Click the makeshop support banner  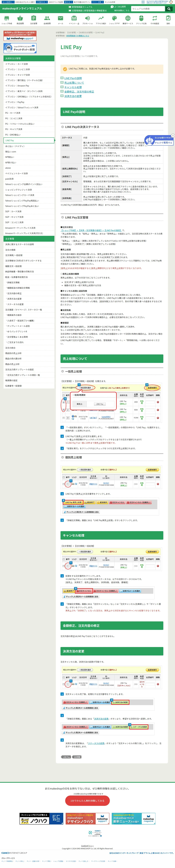point(20,36)
